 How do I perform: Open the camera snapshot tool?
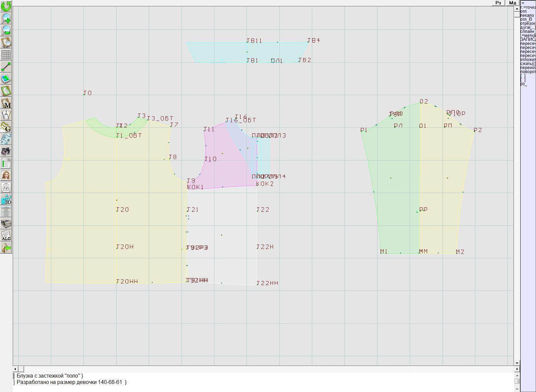point(6,151)
